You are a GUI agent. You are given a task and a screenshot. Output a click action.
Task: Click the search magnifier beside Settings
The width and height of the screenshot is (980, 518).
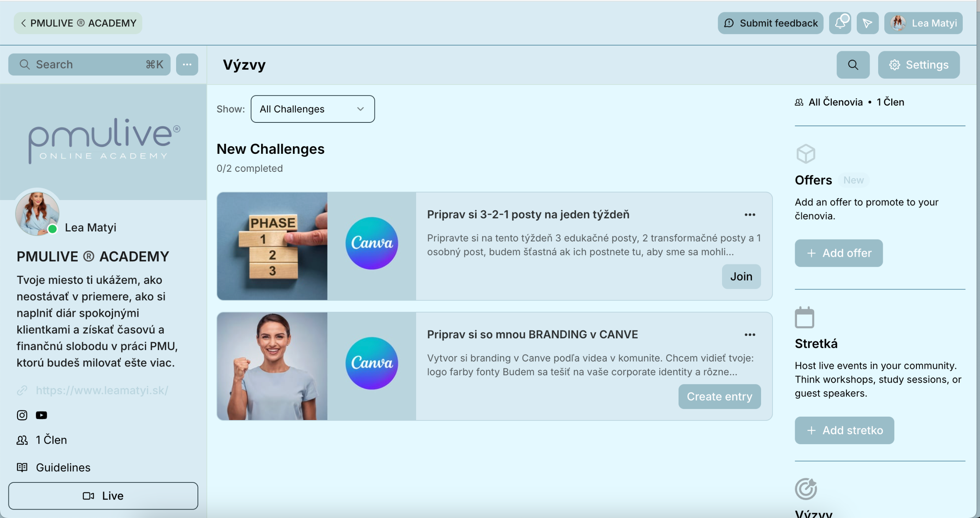[x=853, y=65]
